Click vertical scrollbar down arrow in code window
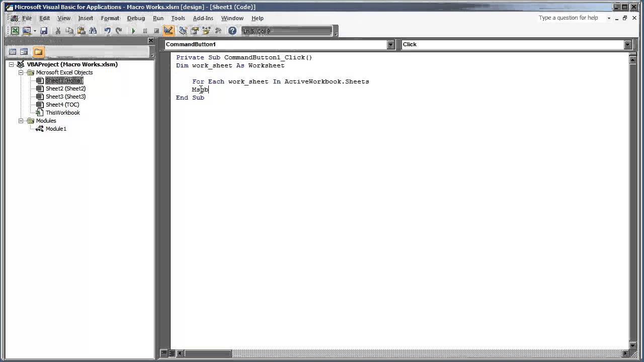This screenshot has width=644, height=362. pos(633,346)
